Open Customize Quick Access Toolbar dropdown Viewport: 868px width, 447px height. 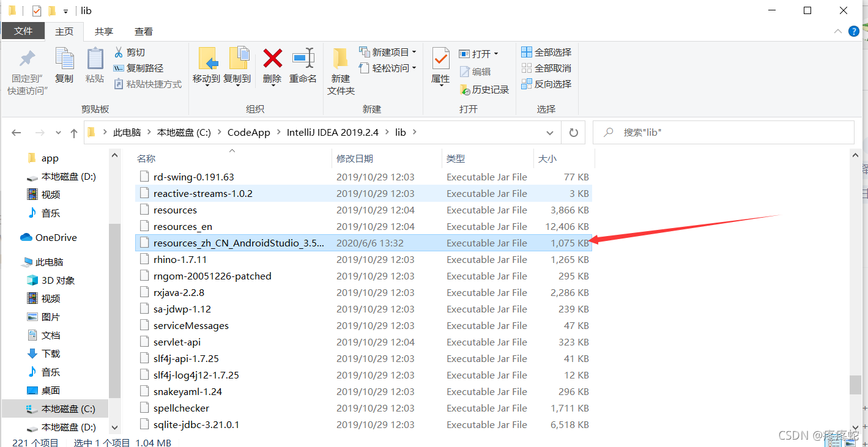pos(65,12)
